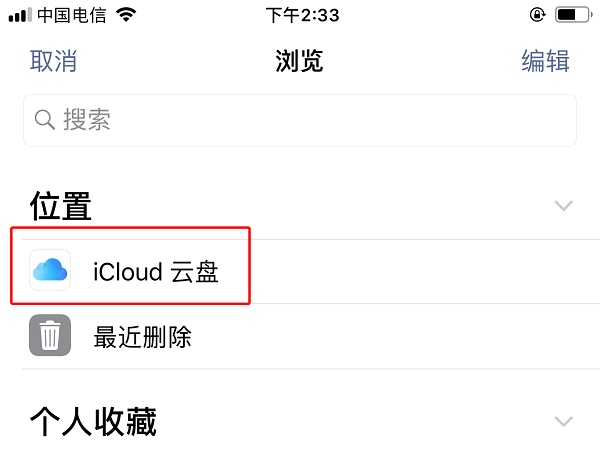Tap the 浏览 page title
The width and height of the screenshot is (600, 473).
[299, 61]
